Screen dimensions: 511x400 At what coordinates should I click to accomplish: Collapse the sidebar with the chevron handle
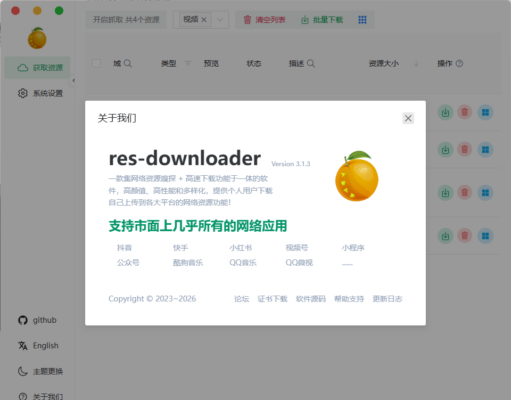pyautogui.click(x=73, y=80)
